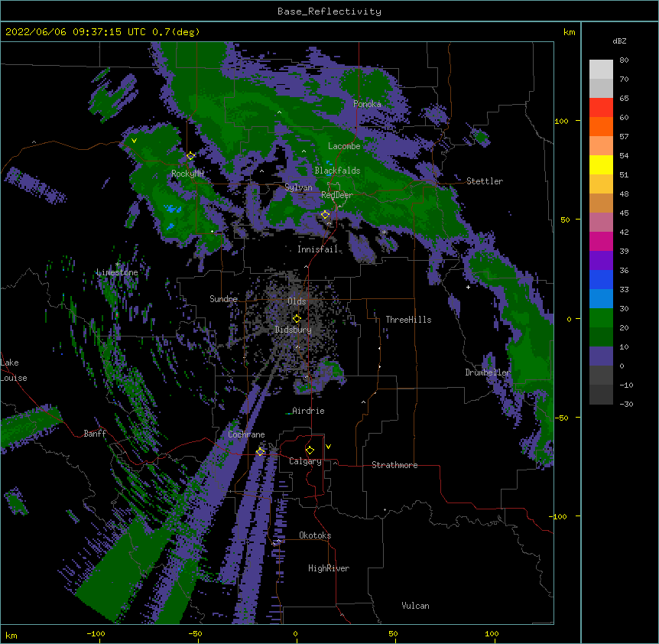Click the yellow diamond marker near RockyMH
Viewport: 659px width, 644px height.
[190, 156]
